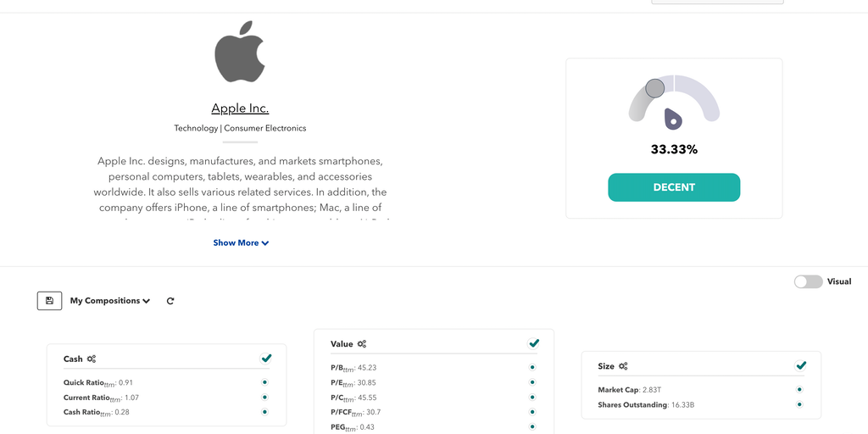Open Cash card settings gears
Viewport: 868px width, 434px height.
click(x=92, y=359)
